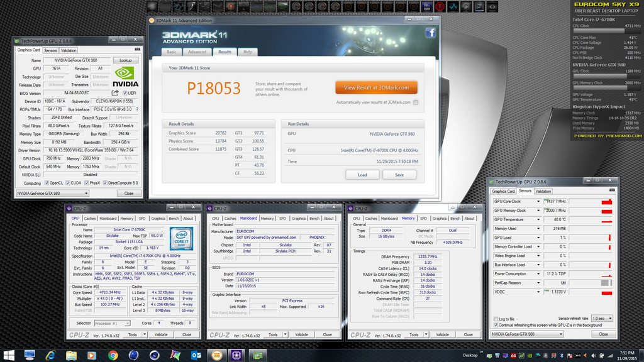The height and width of the screenshot is (362, 644).
Task: Click the Intel Core i7 badge in CPU-Z
Action: [x=181, y=239]
